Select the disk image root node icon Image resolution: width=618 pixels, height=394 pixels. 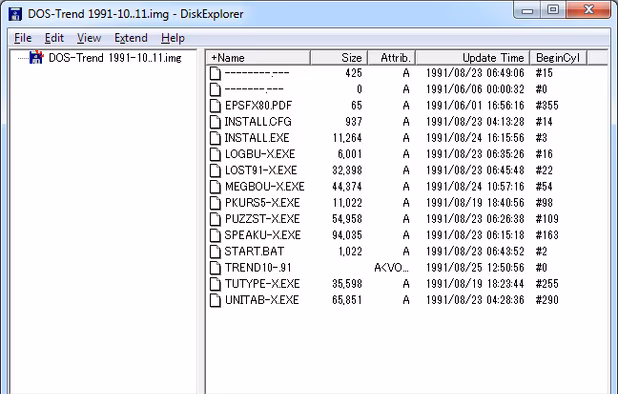[x=36, y=58]
